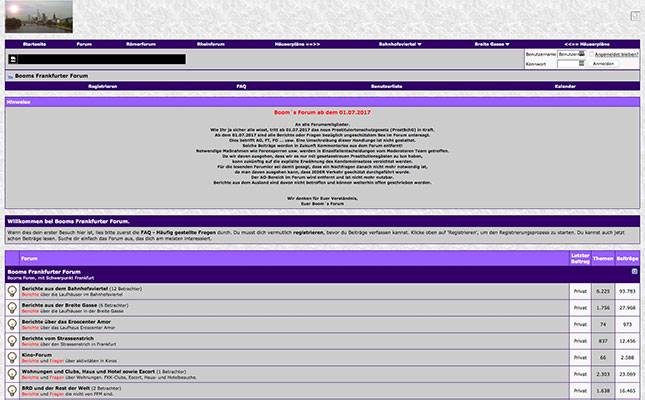This screenshot has height=400, width=645.
Task: Click lightbulb icon for Eroscenter Amor forum
Action: 12,324
